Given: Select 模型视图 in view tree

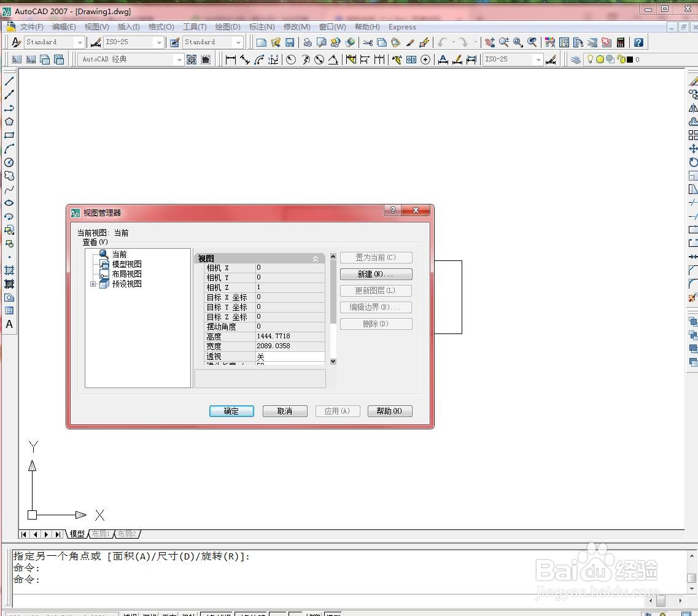Looking at the screenshot, I should click(126, 264).
